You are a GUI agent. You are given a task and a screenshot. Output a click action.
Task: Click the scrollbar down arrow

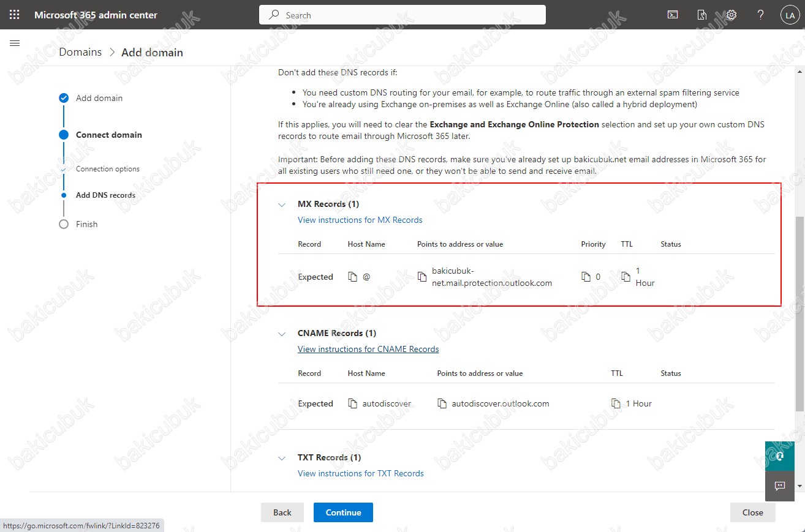click(x=799, y=485)
